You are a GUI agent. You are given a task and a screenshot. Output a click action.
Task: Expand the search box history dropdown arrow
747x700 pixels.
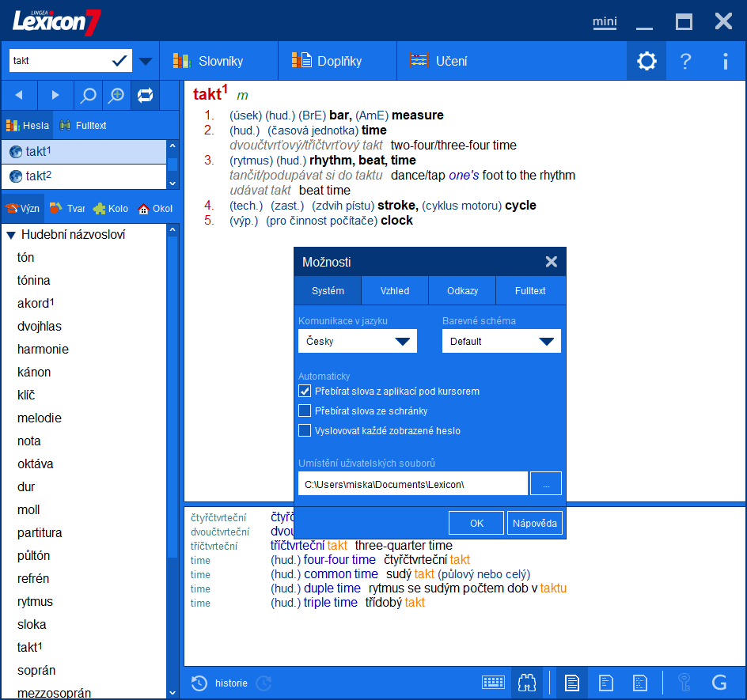[146, 61]
